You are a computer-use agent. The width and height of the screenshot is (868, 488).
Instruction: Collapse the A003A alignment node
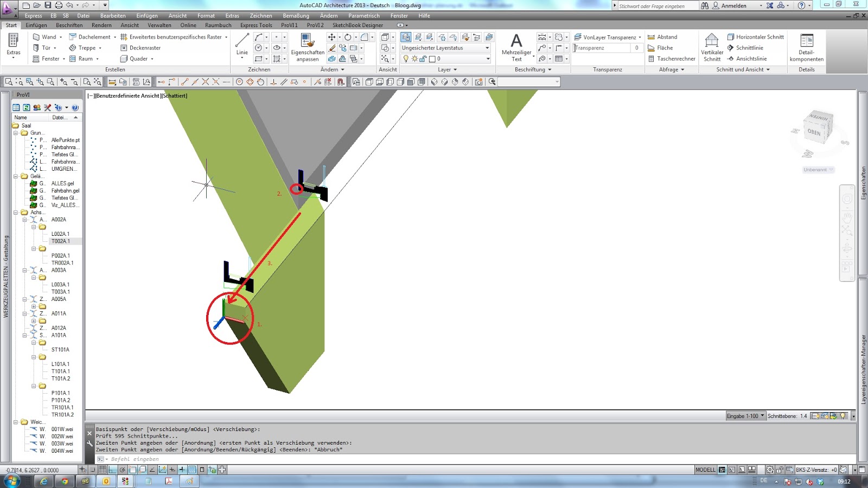(x=24, y=270)
